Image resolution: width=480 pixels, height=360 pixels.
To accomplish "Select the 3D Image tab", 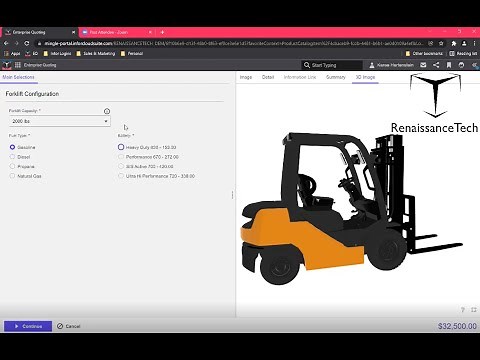I will pyautogui.click(x=365, y=77).
